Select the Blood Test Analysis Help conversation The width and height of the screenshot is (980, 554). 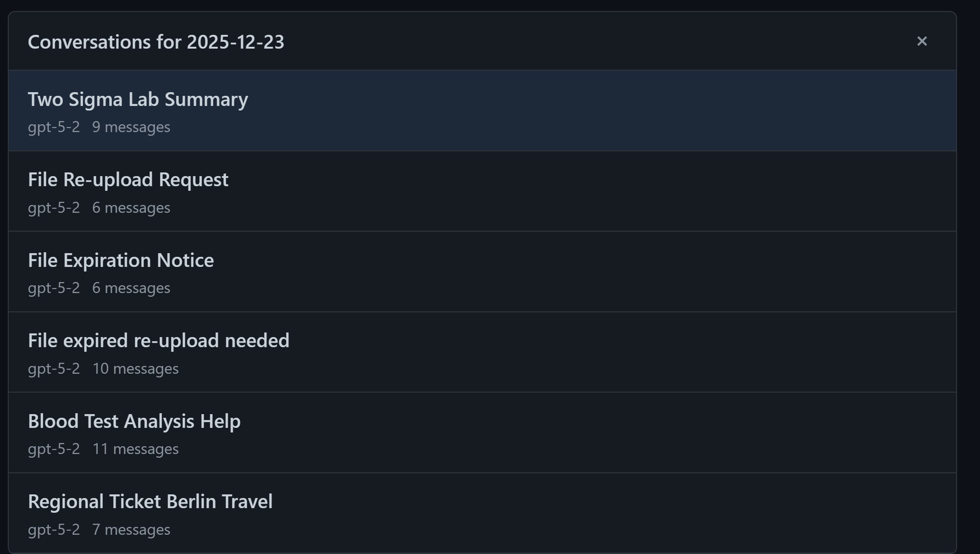pos(134,421)
